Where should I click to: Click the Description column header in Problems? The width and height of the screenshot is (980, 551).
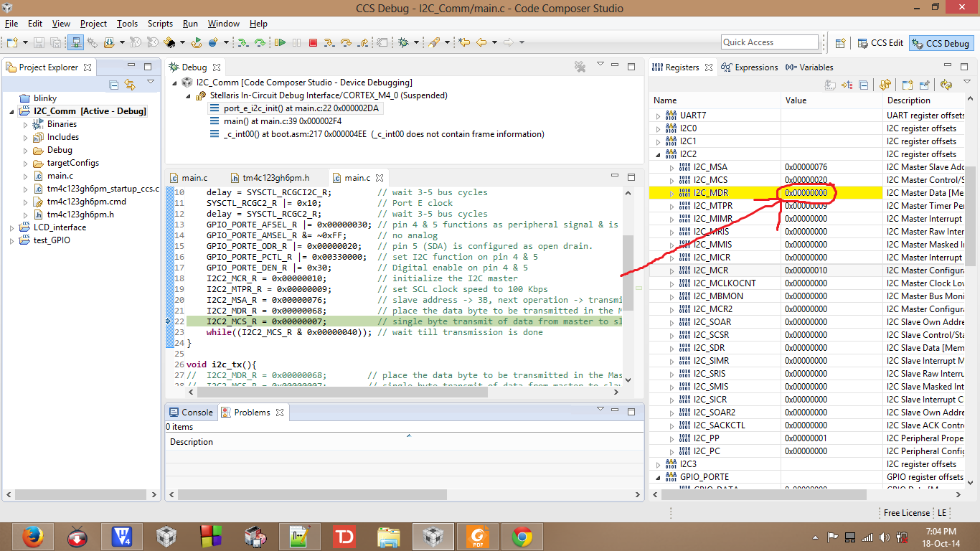pos(192,442)
